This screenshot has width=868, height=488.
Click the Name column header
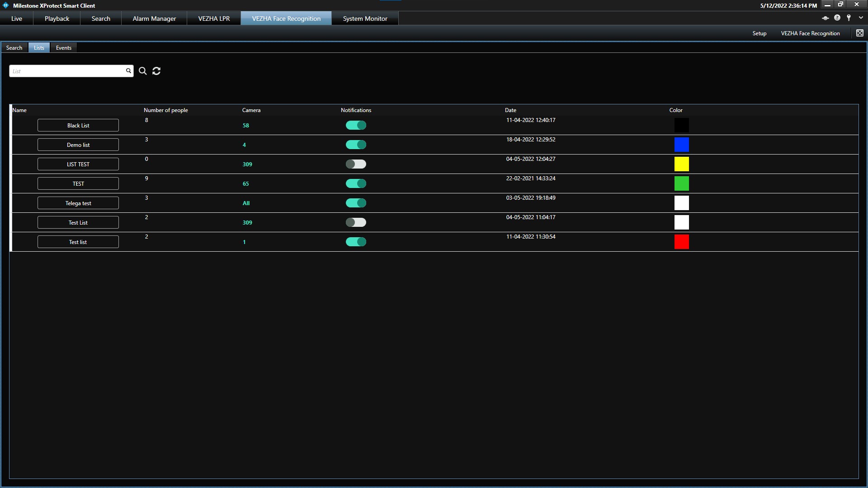[19, 110]
